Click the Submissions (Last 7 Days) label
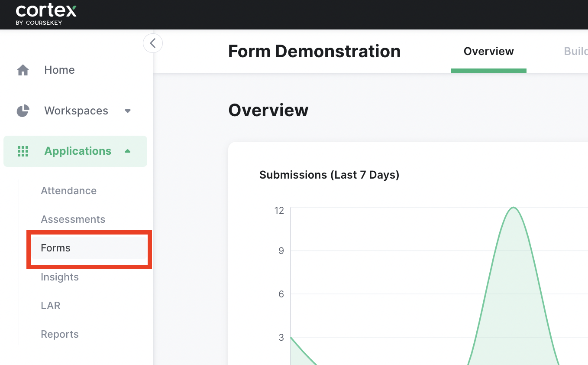Viewport: 588px width, 365px height. (x=329, y=175)
